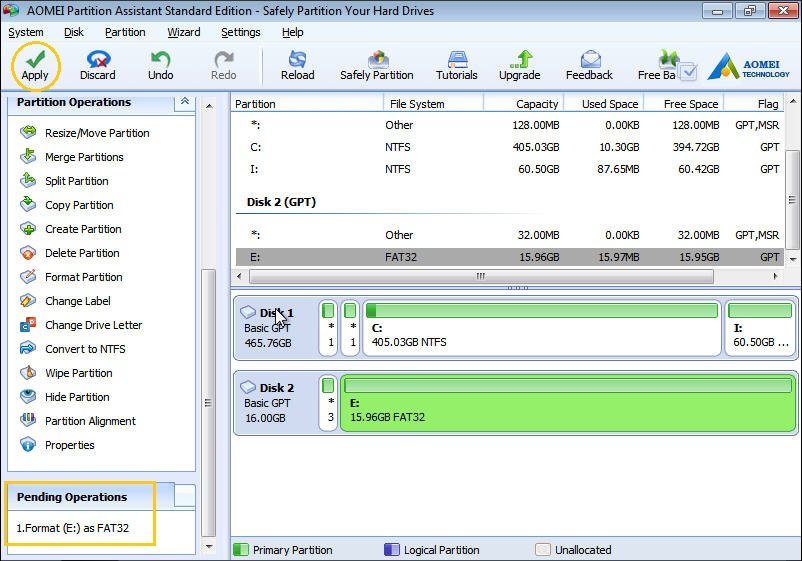Viewport: 802px width, 561px height.
Task: Reload the disk information
Action: coord(298,66)
